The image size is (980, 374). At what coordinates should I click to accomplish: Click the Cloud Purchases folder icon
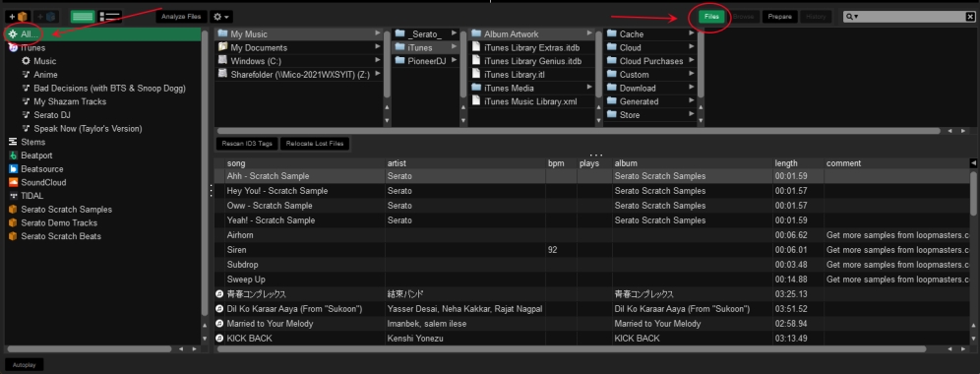tap(611, 61)
